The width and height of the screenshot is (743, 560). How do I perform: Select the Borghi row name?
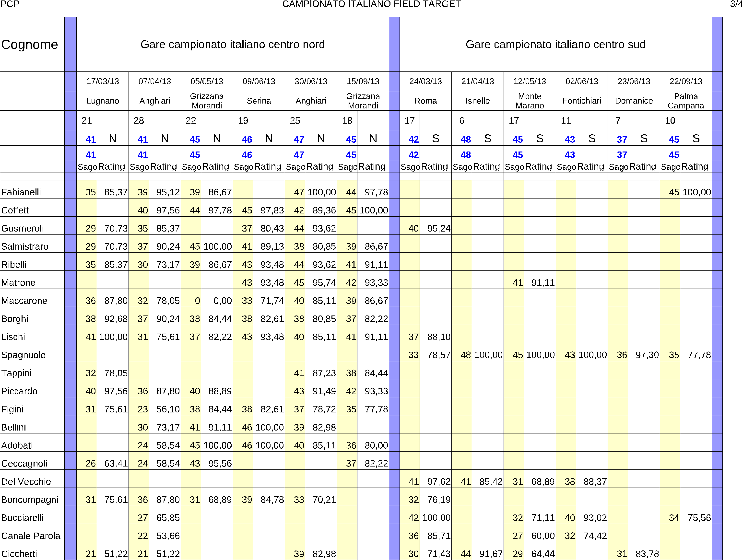(15, 319)
